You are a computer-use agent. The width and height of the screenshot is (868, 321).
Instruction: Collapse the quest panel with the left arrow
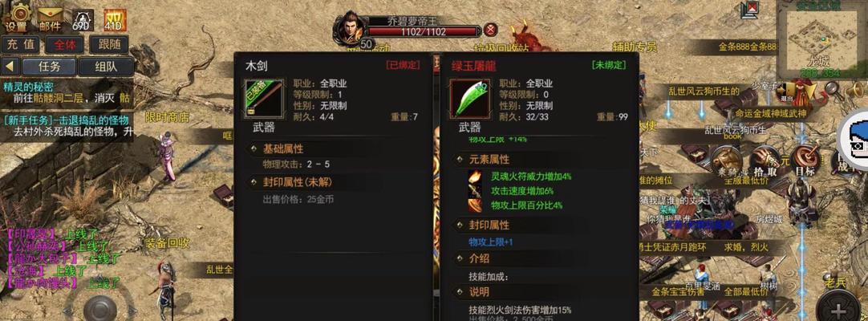pyautogui.click(x=10, y=67)
